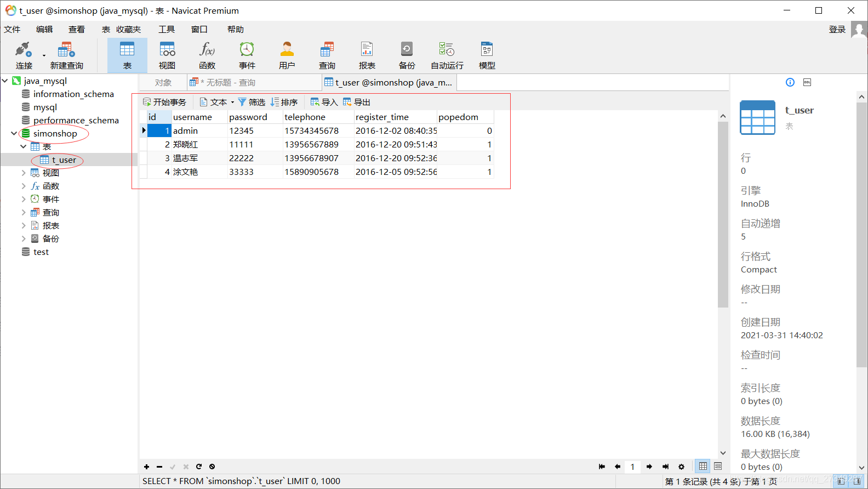Screen dimensions: 868x489
Task: Open the Favorites menu
Action: coord(128,30)
